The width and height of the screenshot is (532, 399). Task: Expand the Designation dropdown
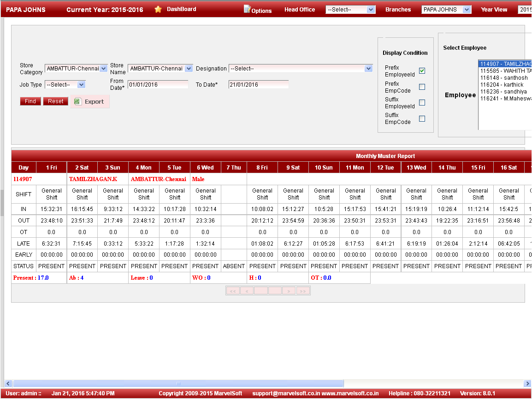click(x=368, y=69)
